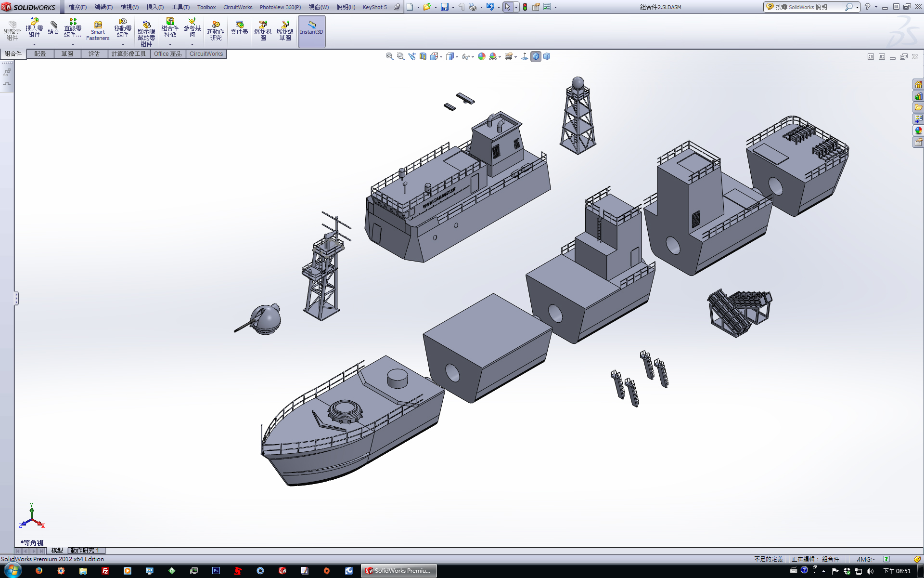Screen dimensions: 924x578
Task: Toggle the Instant3D button
Action: pos(312,31)
